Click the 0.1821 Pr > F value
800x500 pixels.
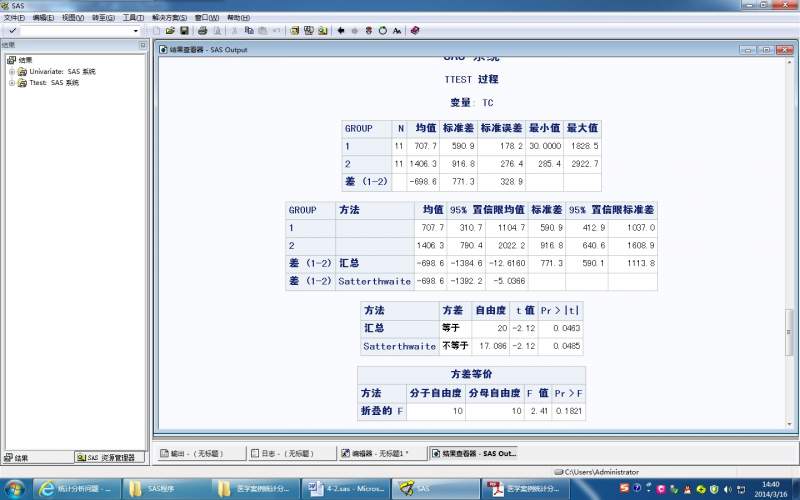click(x=568, y=411)
